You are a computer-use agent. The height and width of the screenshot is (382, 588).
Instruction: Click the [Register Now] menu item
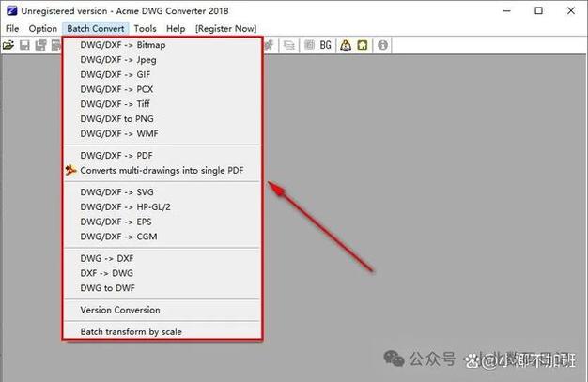[225, 29]
